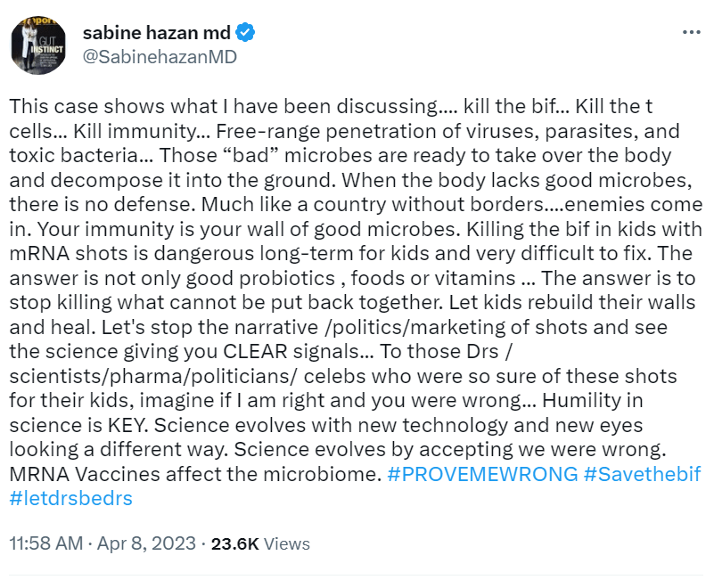
Task: Click the blue verified checkmark badge
Action: (246, 34)
